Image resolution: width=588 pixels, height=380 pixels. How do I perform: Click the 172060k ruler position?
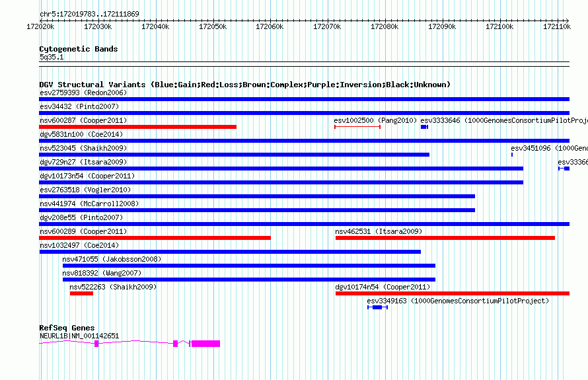pyautogui.click(x=270, y=26)
